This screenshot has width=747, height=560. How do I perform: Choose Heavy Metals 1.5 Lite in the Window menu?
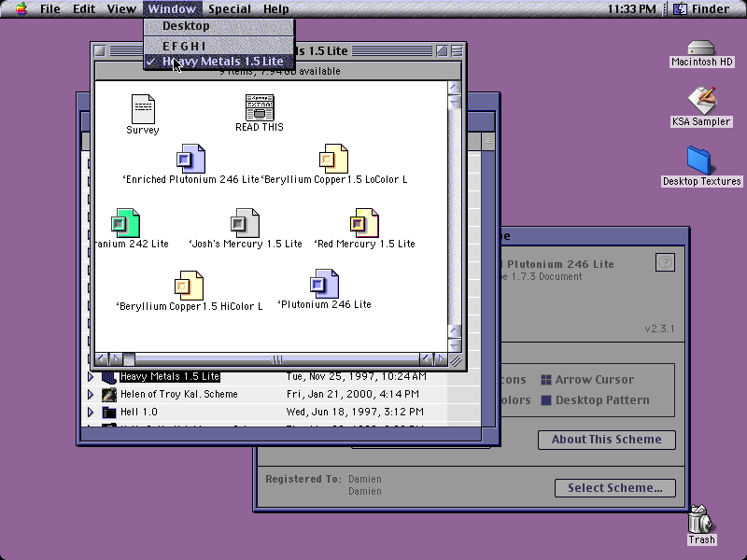click(x=219, y=62)
